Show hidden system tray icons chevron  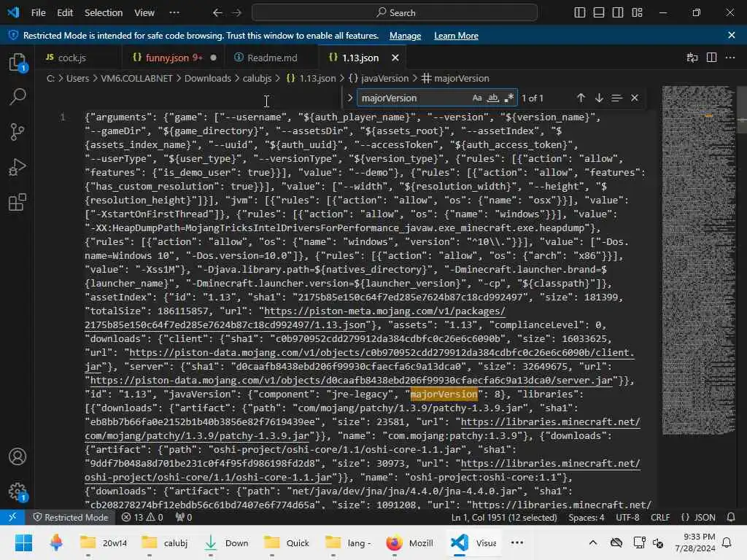coord(592,542)
